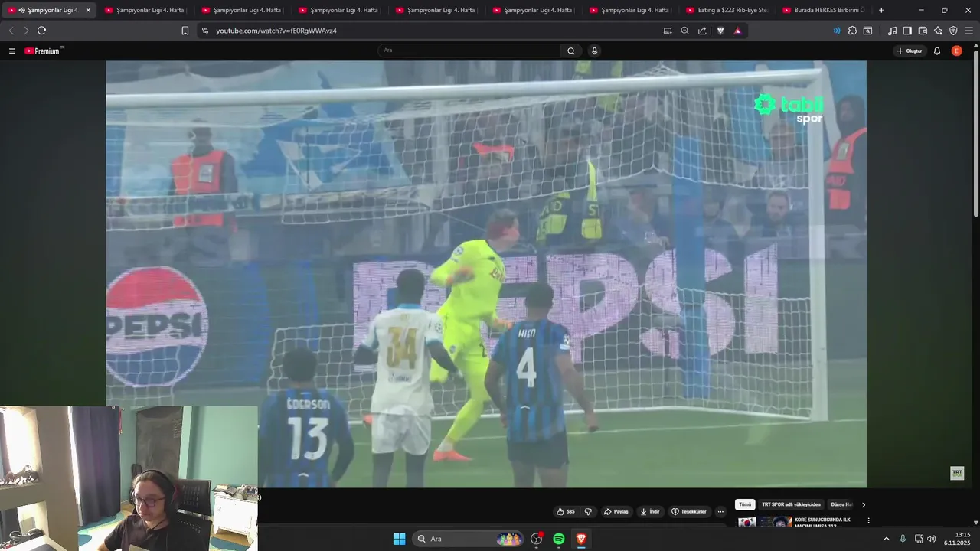
Task: Go to YouTube Premium home logo
Action: pos(43,51)
